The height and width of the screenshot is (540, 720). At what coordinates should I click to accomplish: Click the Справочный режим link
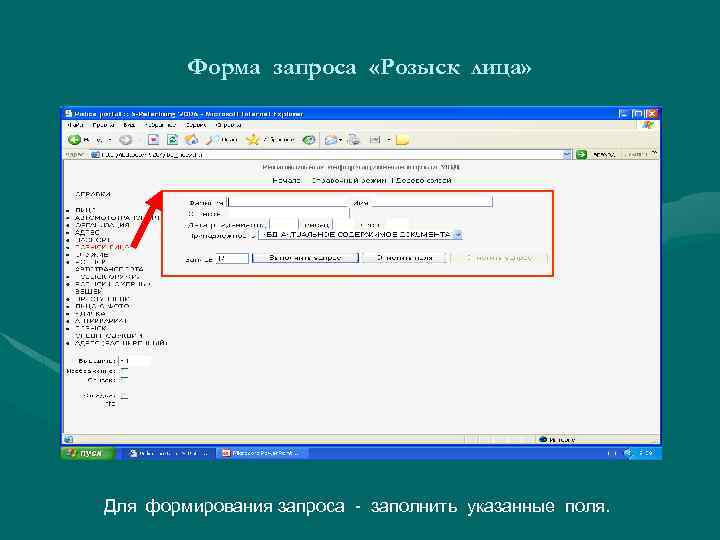click(x=349, y=180)
